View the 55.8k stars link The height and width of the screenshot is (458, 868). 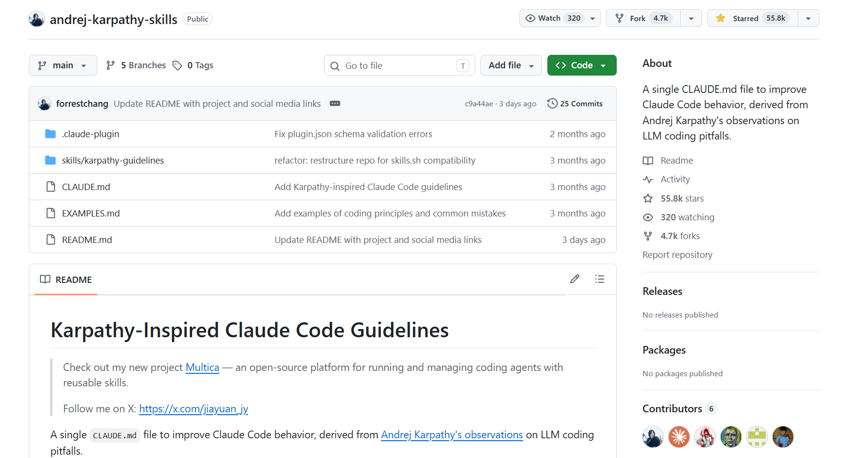coord(682,198)
